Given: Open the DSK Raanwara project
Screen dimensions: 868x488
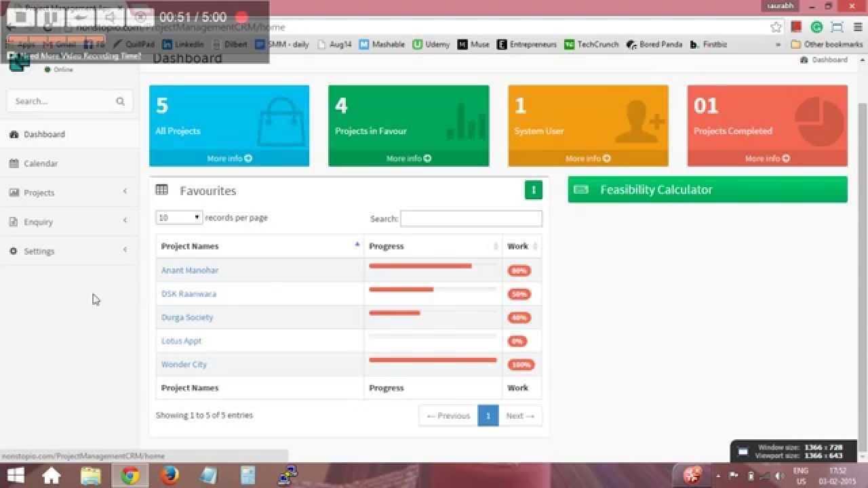Looking at the screenshot, I should [x=189, y=294].
